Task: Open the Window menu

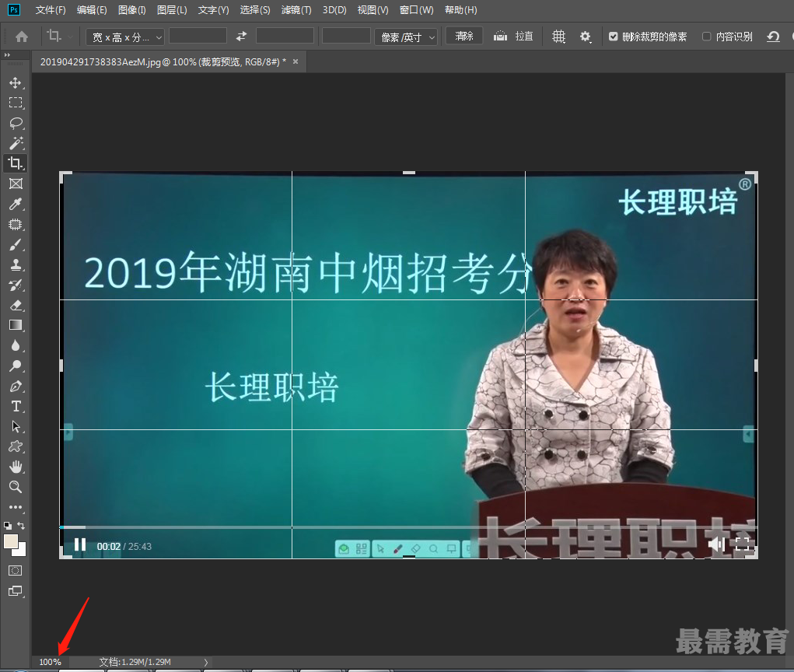Action: (416, 10)
